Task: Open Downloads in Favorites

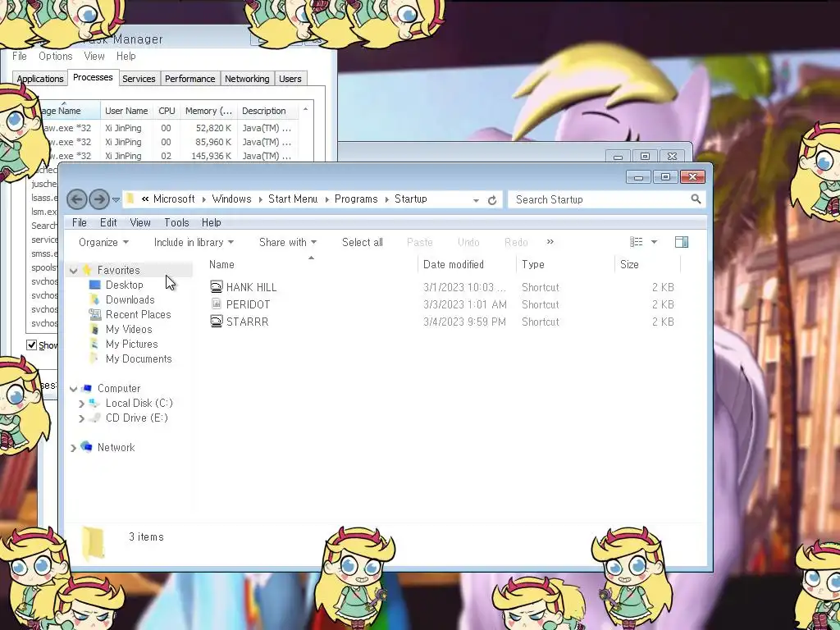Action: pos(130,299)
